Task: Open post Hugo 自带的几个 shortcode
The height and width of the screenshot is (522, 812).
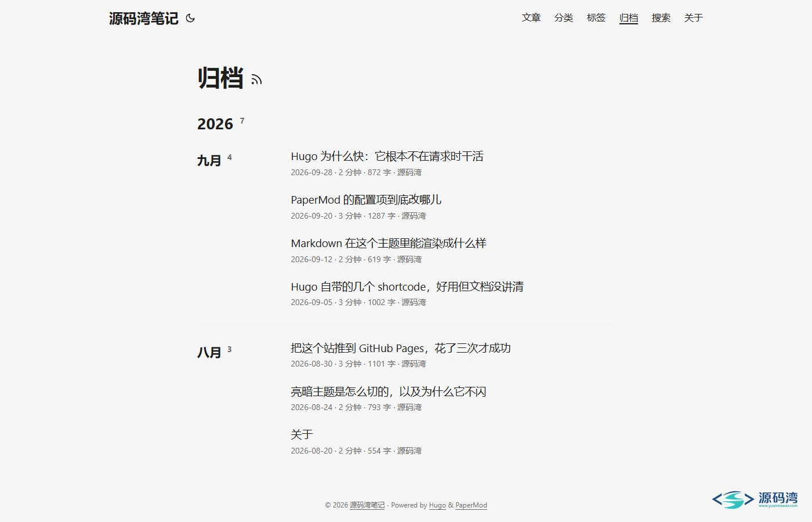Action: click(x=407, y=287)
